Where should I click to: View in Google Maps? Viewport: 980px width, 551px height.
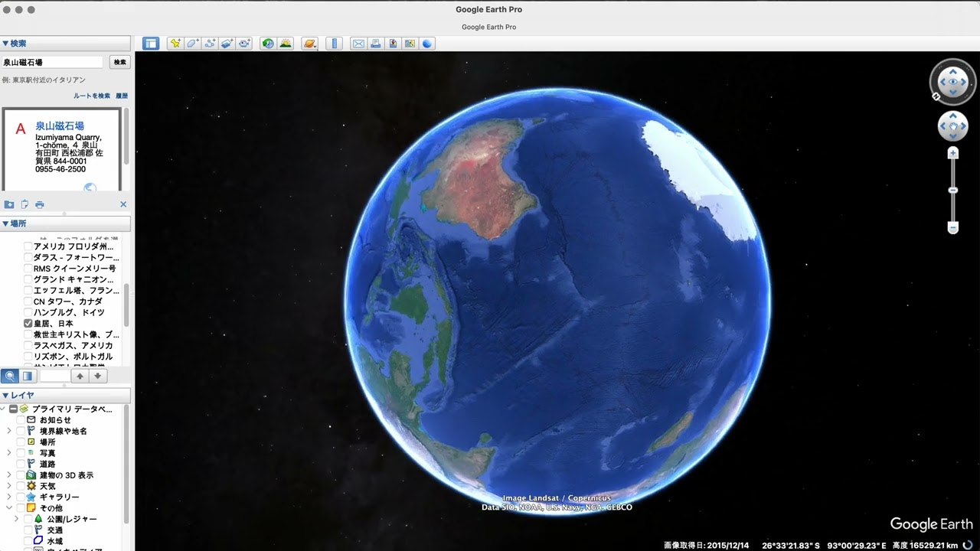[410, 44]
